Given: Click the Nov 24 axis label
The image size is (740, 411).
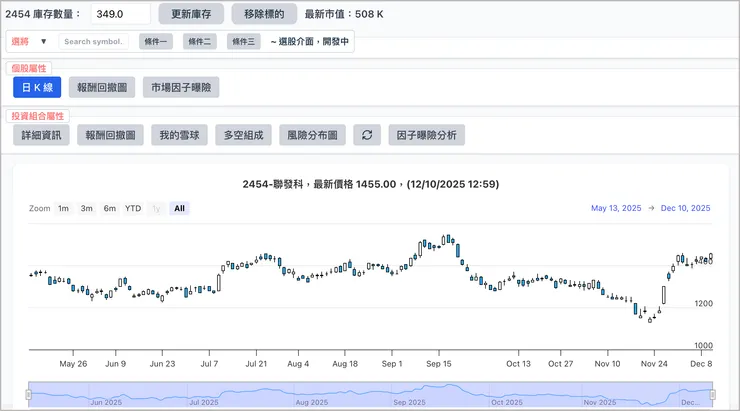Looking at the screenshot, I should [x=654, y=364].
